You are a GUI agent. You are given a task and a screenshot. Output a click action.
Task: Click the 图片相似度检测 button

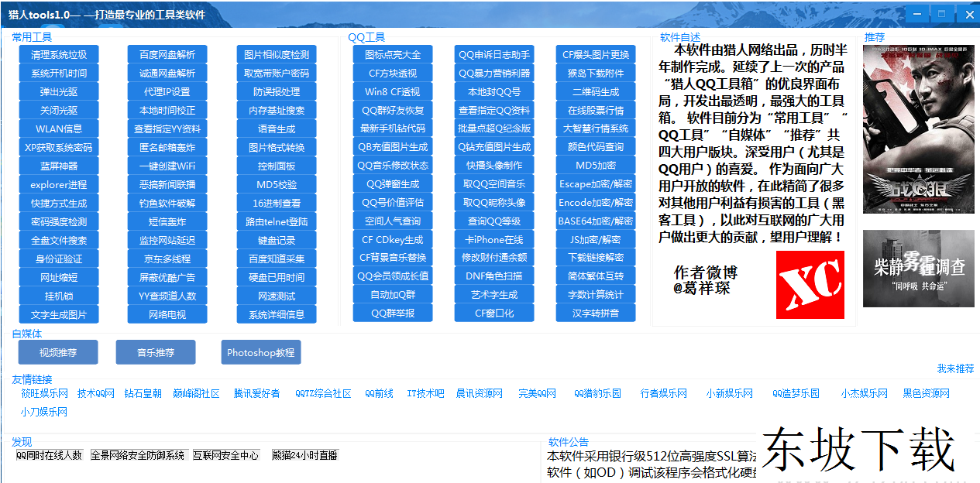[x=277, y=55]
